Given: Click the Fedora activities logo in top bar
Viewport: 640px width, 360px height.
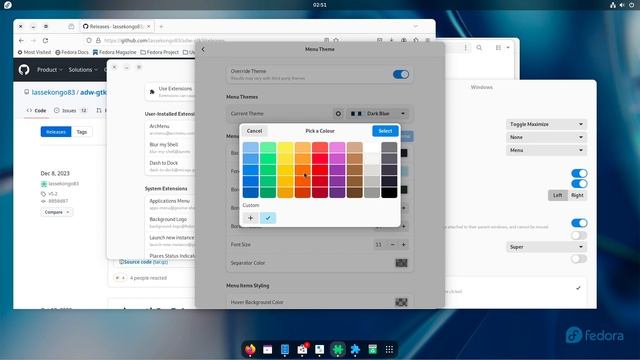Looking at the screenshot, I should tap(7, 5).
